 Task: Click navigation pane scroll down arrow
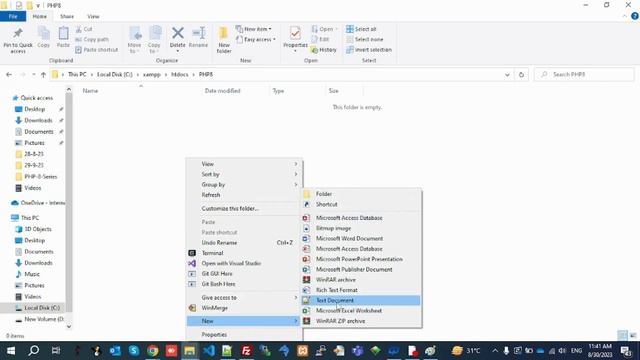pos(69,326)
